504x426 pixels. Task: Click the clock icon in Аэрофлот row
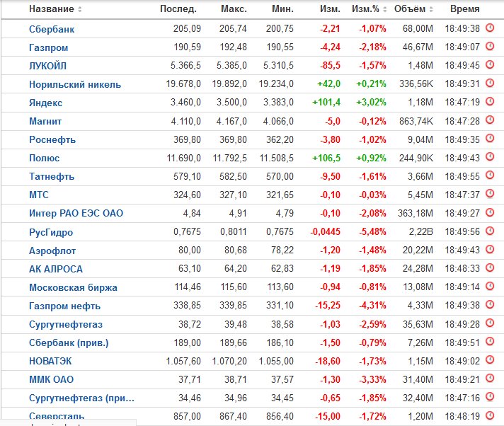point(490,250)
